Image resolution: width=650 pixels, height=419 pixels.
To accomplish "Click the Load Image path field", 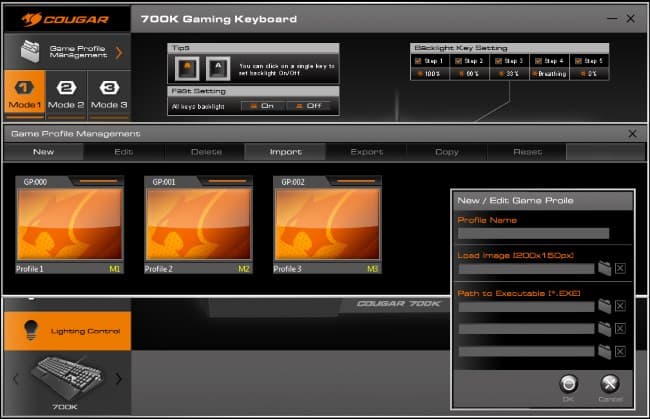I will coord(526,269).
